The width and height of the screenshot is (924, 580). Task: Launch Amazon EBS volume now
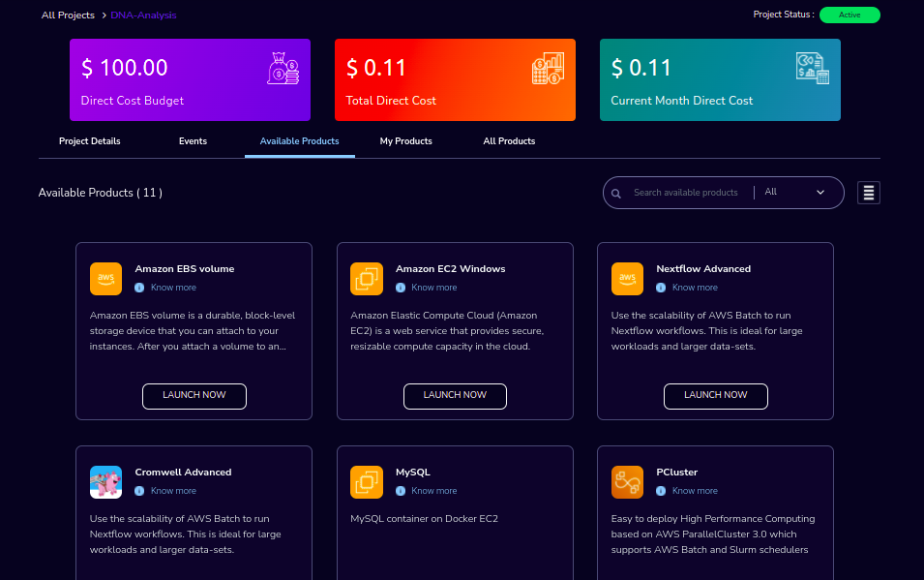pyautogui.click(x=194, y=396)
